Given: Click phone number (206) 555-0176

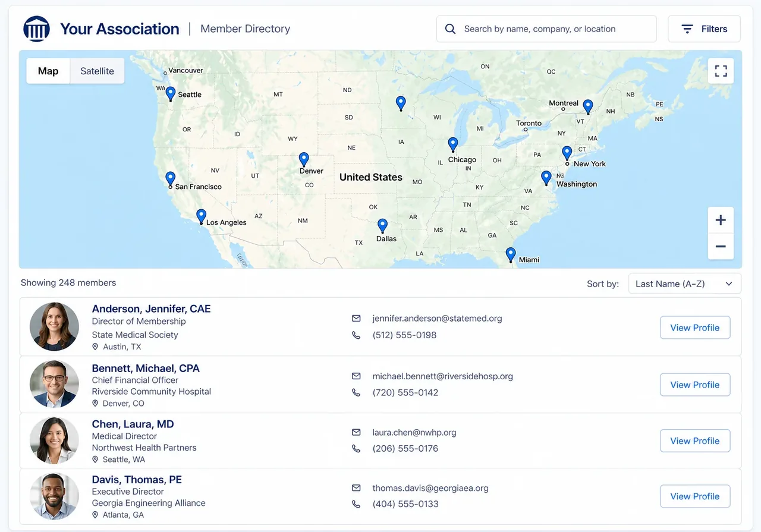Looking at the screenshot, I should 405,448.
